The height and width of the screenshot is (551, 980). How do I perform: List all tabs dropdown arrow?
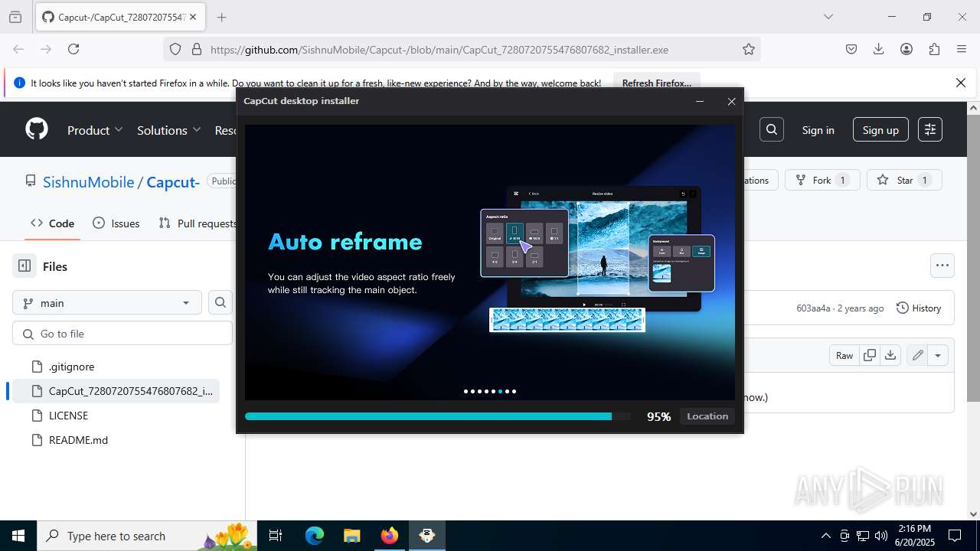point(828,17)
